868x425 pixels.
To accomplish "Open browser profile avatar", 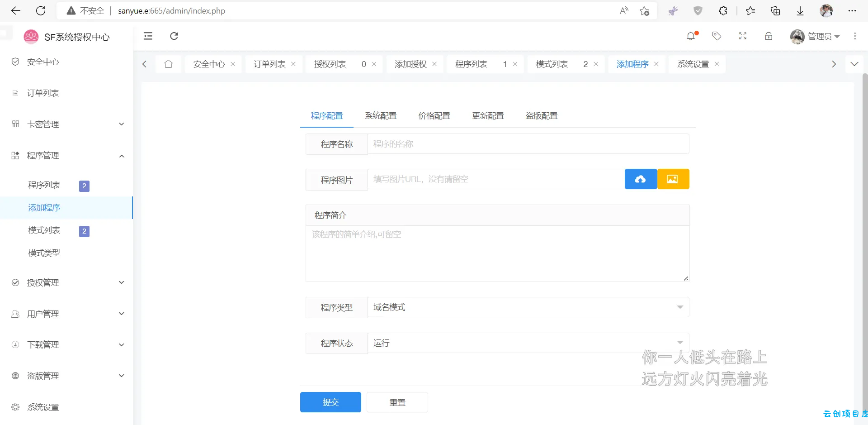I will (826, 11).
